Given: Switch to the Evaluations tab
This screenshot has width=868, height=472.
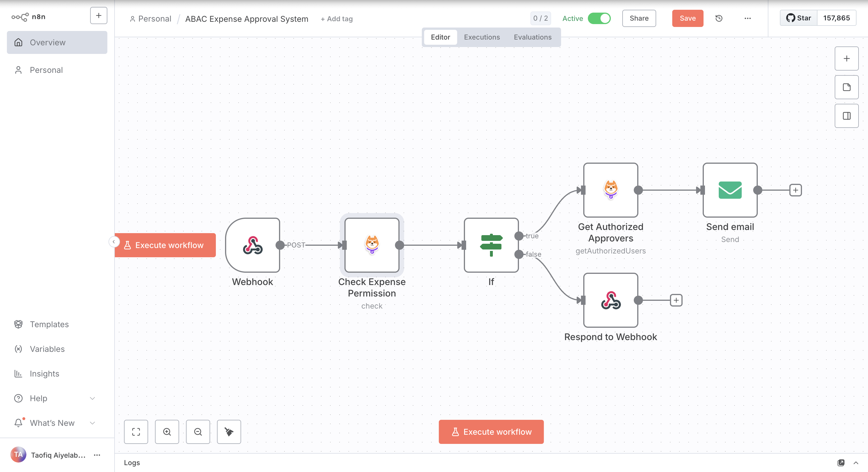Looking at the screenshot, I should tap(532, 37).
